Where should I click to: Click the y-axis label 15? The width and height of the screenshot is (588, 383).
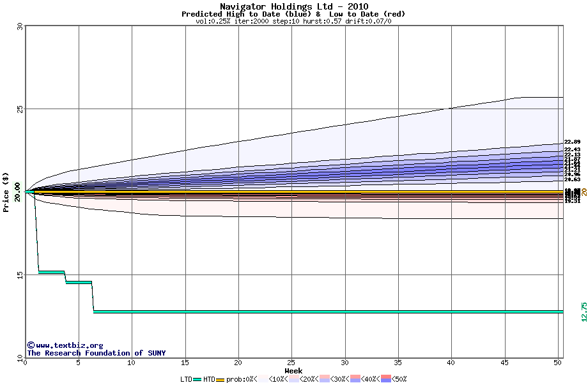(20, 274)
